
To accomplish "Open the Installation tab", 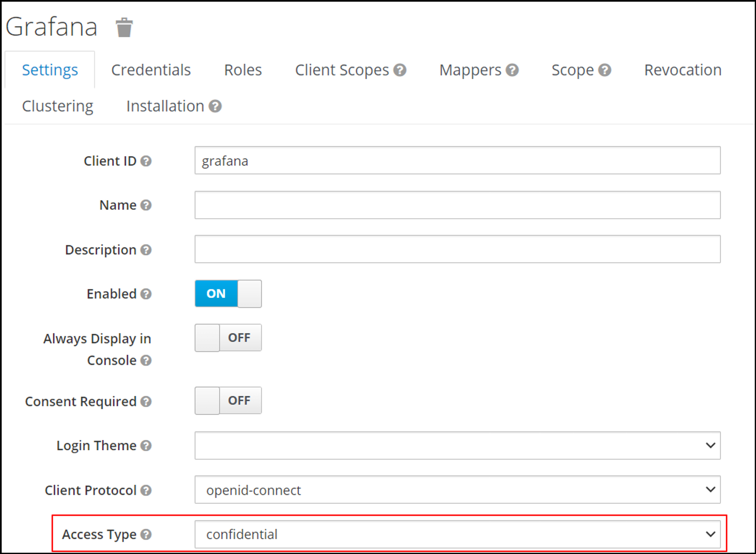I will pyautogui.click(x=165, y=106).
